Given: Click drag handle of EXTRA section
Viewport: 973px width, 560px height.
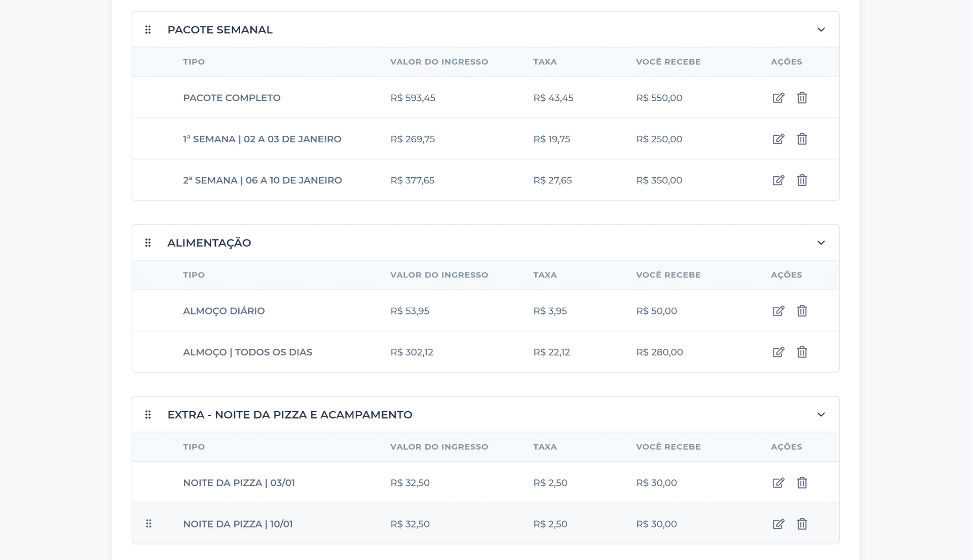Looking at the screenshot, I should pos(148,415).
